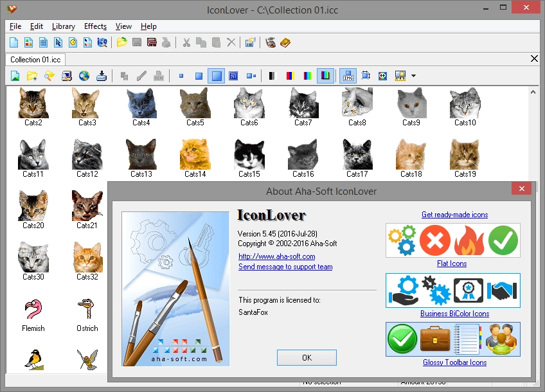This screenshot has height=392, width=545.
Task: Click the red Save All floppy icon
Action: pos(152,42)
